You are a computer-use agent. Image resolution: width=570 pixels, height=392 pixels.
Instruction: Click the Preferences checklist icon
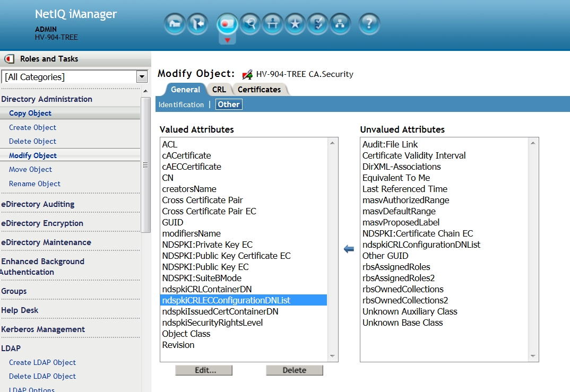click(318, 24)
